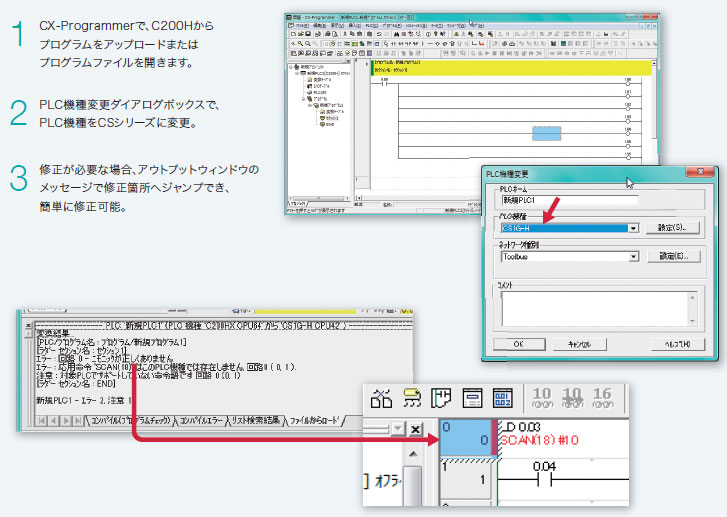Collapse the 新規プログラム1 tree node expander
Screen dimensions: 727x517
tap(309, 105)
